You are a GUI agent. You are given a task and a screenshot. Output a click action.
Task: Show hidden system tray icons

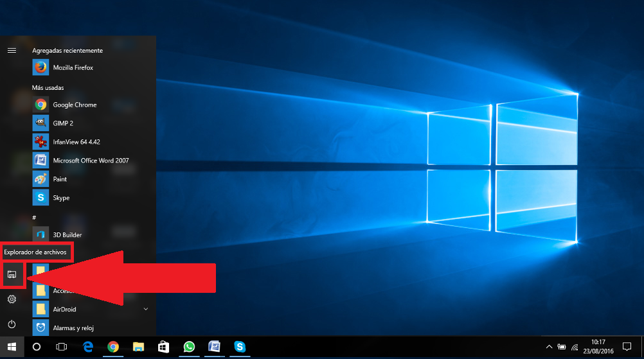pos(549,347)
